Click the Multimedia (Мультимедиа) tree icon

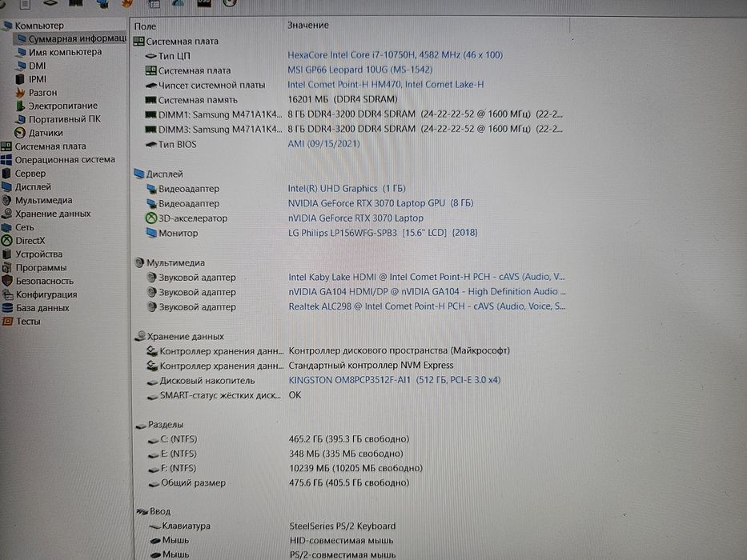click(x=6, y=200)
